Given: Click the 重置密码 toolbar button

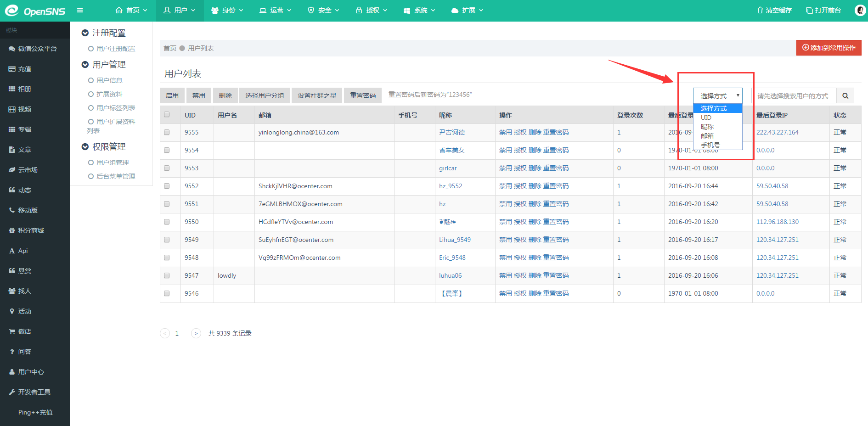Looking at the screenshot, I should pos(363,95).
